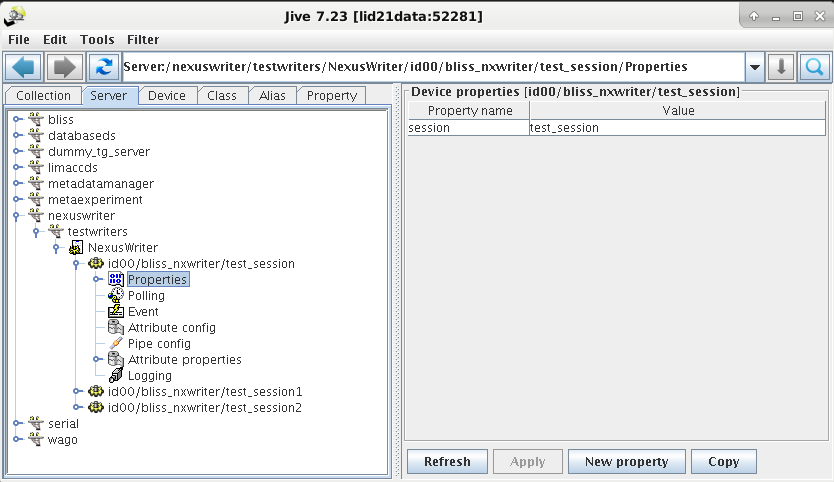Open the Filter menu

[x=143, y=40]
